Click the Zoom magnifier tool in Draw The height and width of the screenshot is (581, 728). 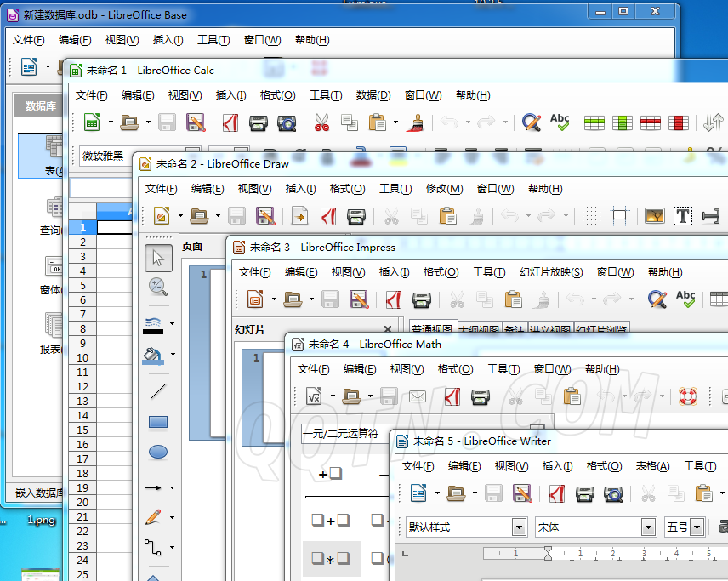click(157, 287)
